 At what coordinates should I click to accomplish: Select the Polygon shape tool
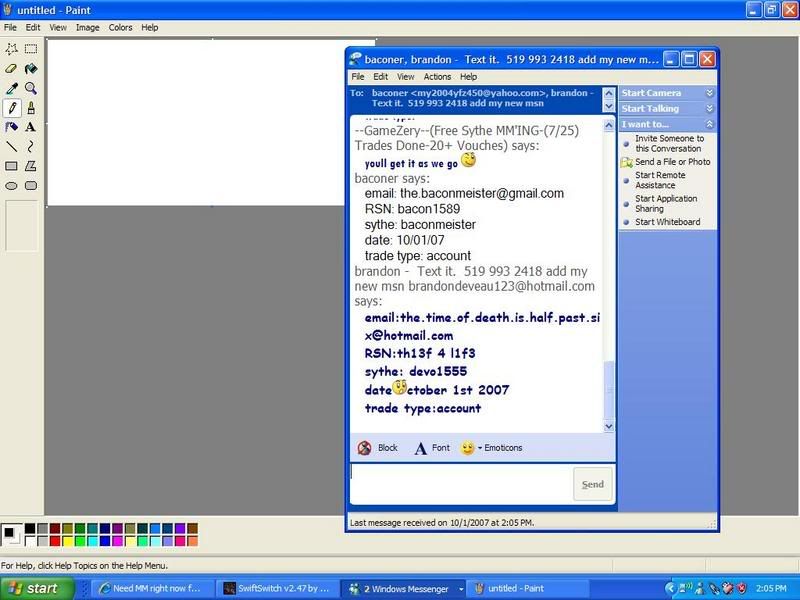31,166
